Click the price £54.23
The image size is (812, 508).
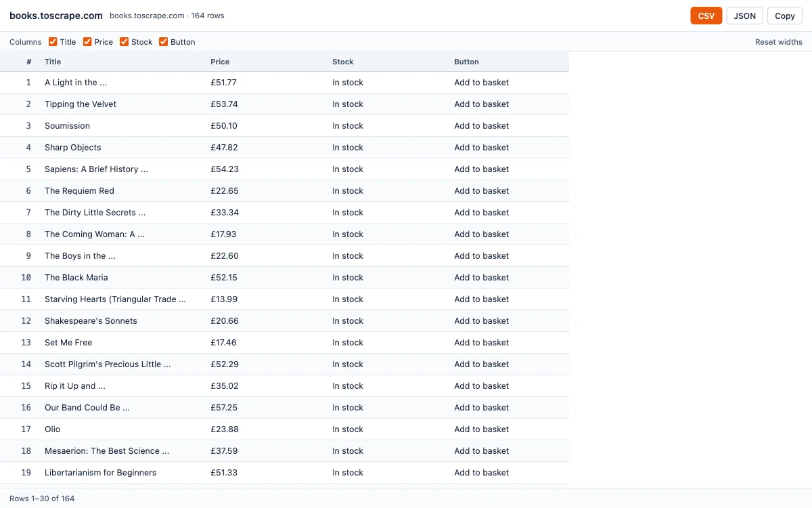(x=225, y=169)
